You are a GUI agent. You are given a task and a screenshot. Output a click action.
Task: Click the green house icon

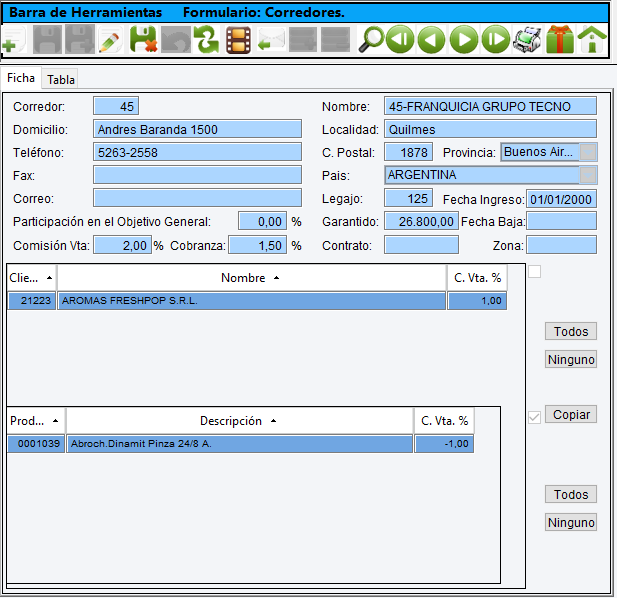592,39
